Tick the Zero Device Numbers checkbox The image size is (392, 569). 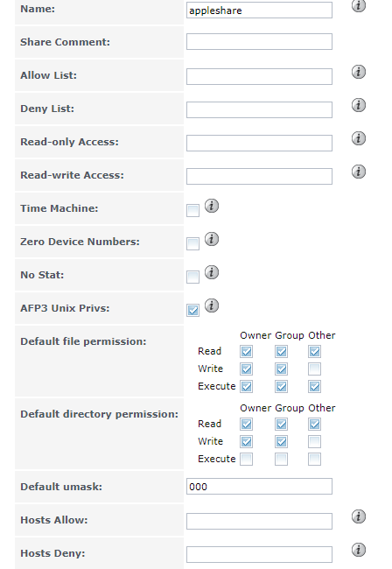(192, 244)
